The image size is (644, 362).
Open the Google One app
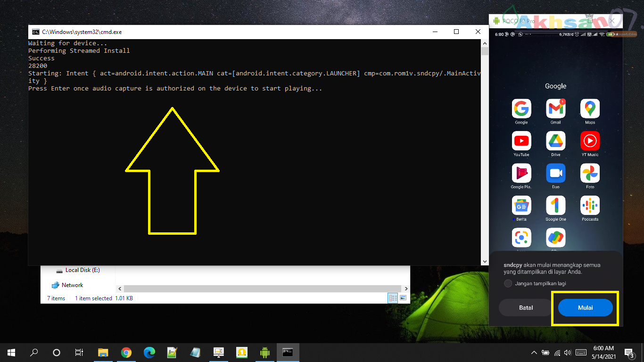[556, 206]
